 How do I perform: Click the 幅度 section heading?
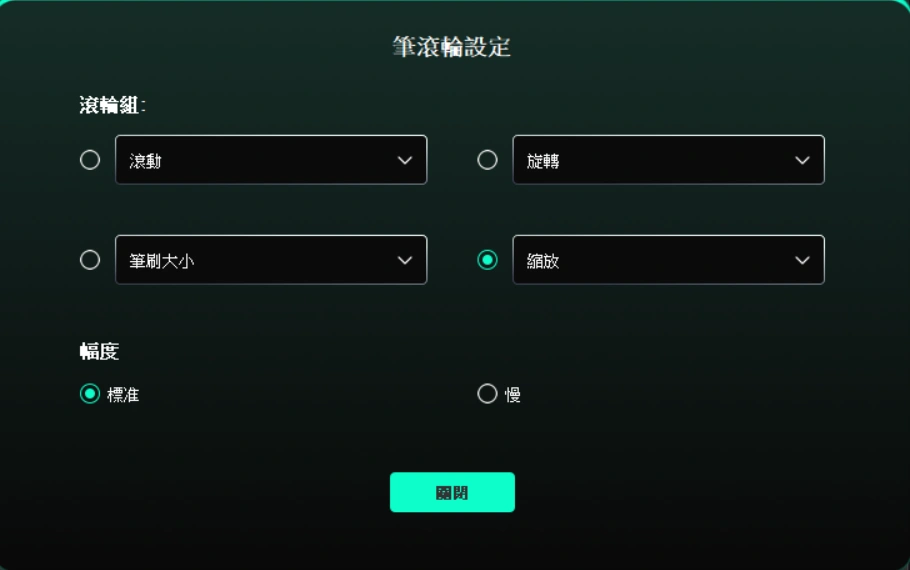[99, 351]
